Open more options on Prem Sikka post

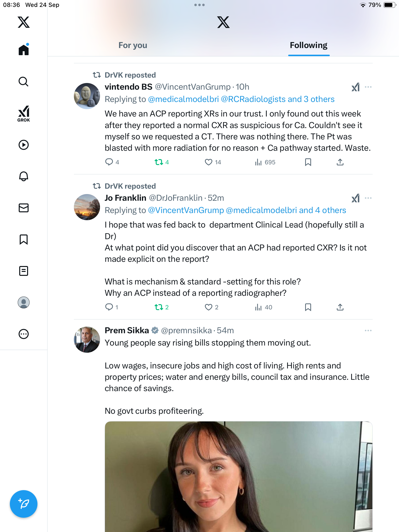point(368,331)
